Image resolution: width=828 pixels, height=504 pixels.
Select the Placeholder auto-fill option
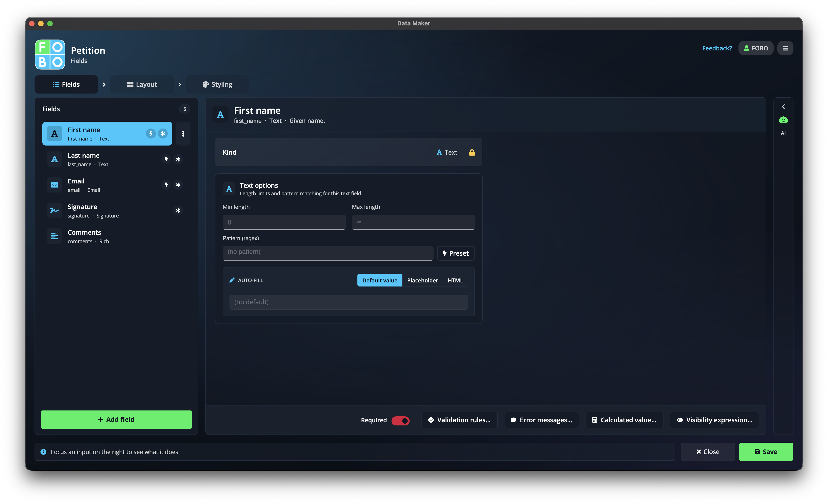422,280
